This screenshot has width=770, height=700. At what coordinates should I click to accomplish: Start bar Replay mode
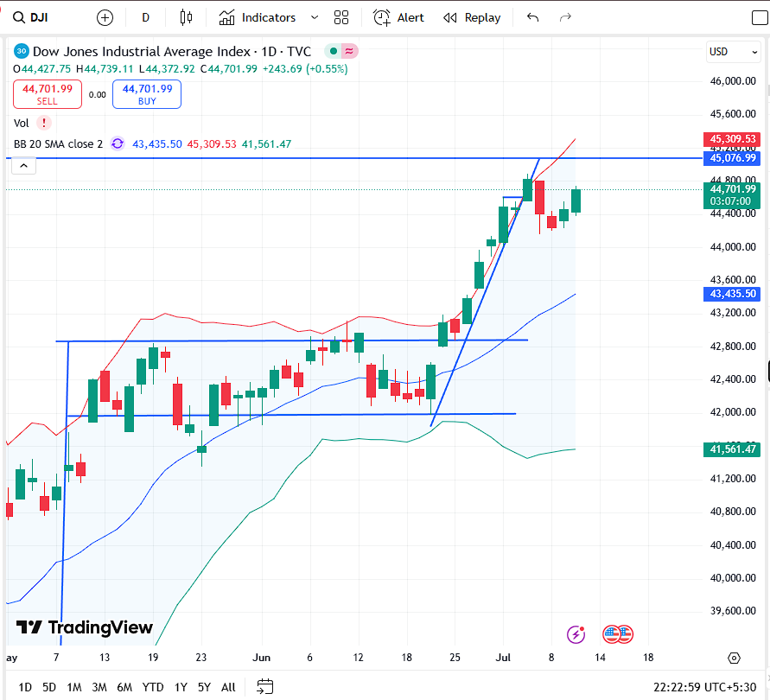tap(472, 17)
